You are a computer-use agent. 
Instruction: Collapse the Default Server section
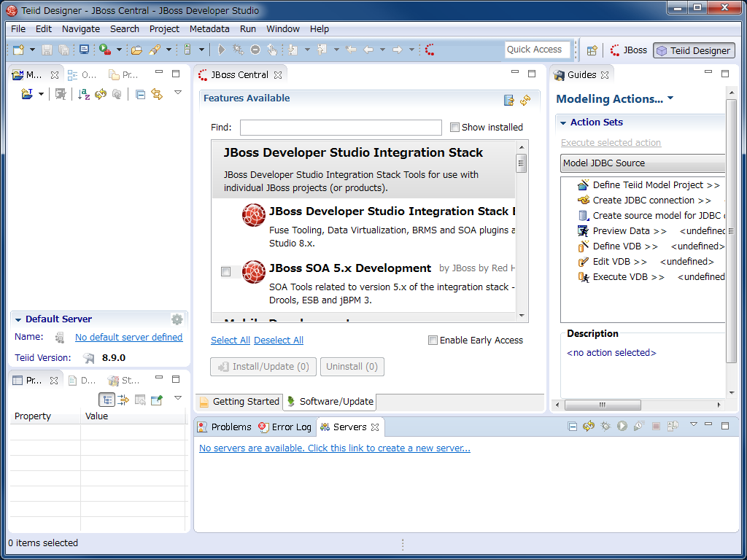(x=18, y=319)
